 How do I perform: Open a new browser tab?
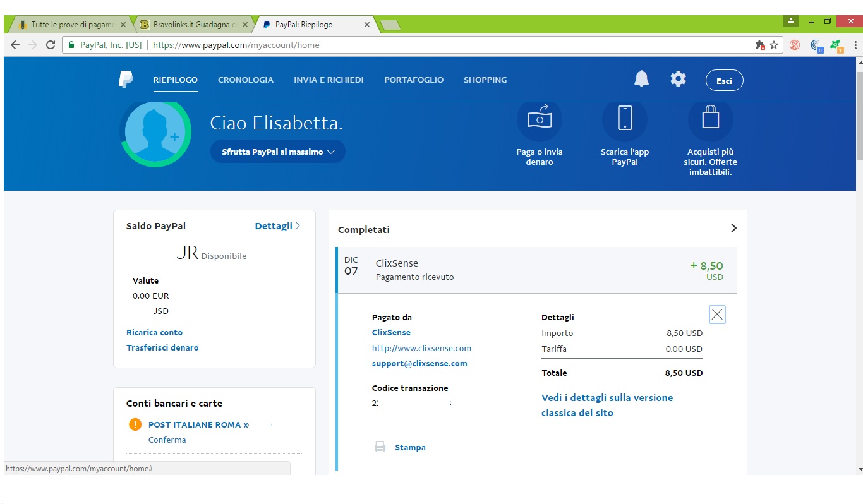pos(390,25)
